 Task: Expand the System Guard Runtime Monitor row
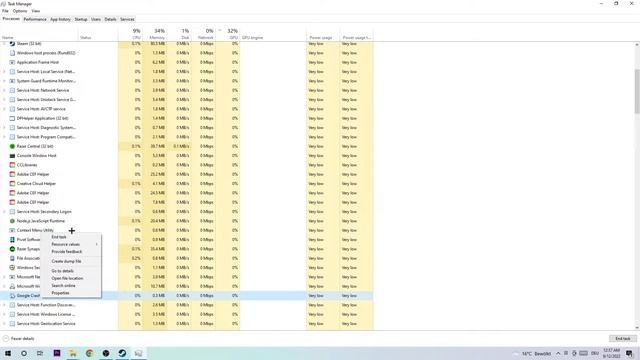[x=4, y=81]
